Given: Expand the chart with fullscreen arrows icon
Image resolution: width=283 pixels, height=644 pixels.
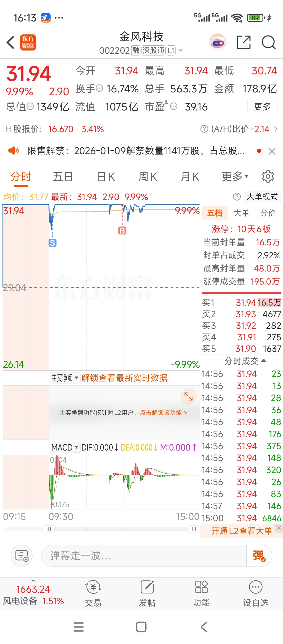Looking at the screenshot, I should [x=188, y=396].
